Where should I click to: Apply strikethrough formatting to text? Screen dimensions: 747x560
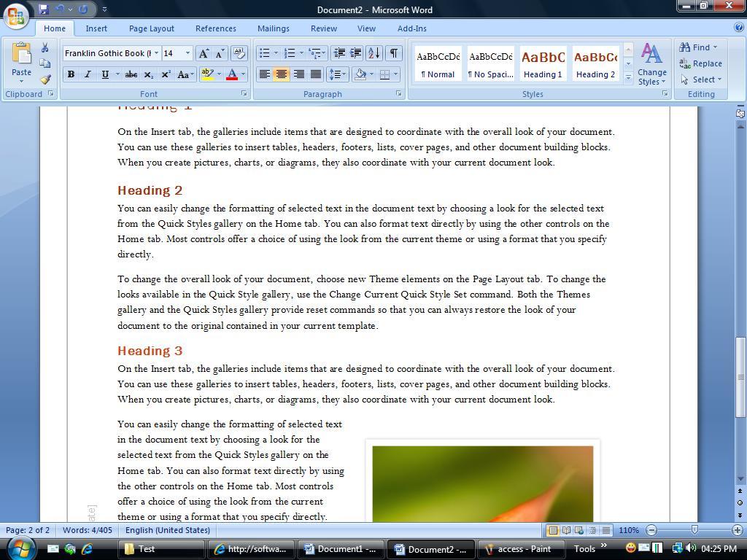(131, 74)
